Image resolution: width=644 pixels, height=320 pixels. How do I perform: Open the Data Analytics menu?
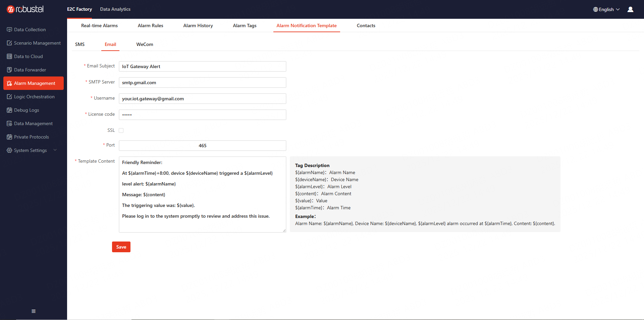tap(115, 9)
